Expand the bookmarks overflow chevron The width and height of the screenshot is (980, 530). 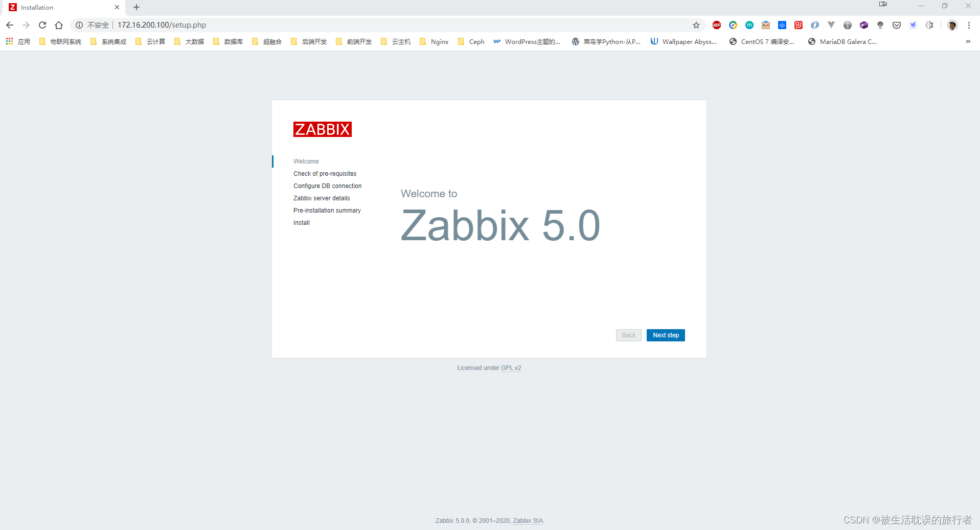[968, 41]
